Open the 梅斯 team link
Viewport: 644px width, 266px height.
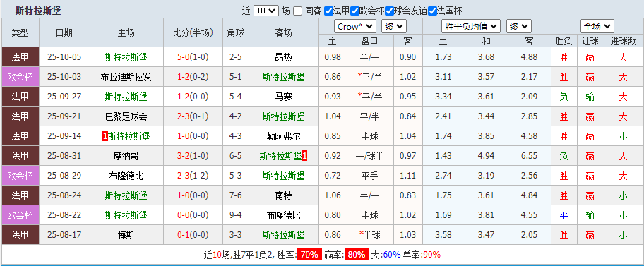click(126, 235)
